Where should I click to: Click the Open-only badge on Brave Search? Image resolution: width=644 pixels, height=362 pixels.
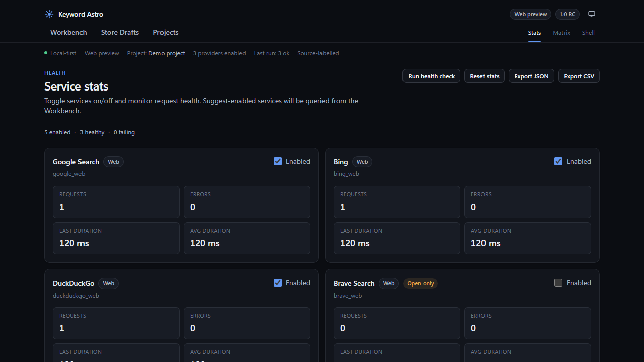421,283
